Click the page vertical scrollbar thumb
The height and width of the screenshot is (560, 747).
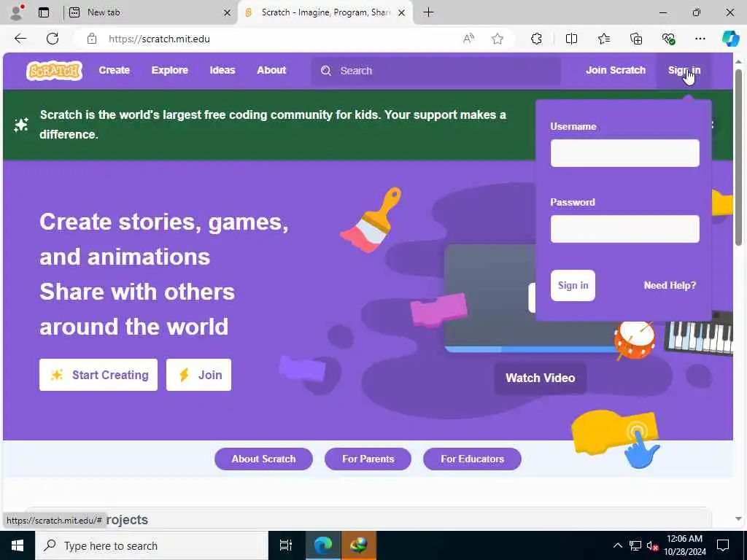[738, 157]
